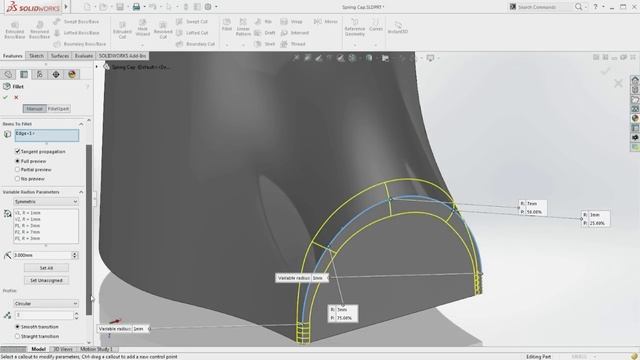Click the Manual fillet mode button
Viewport: 640px width, 360px height.
point(35,109)
